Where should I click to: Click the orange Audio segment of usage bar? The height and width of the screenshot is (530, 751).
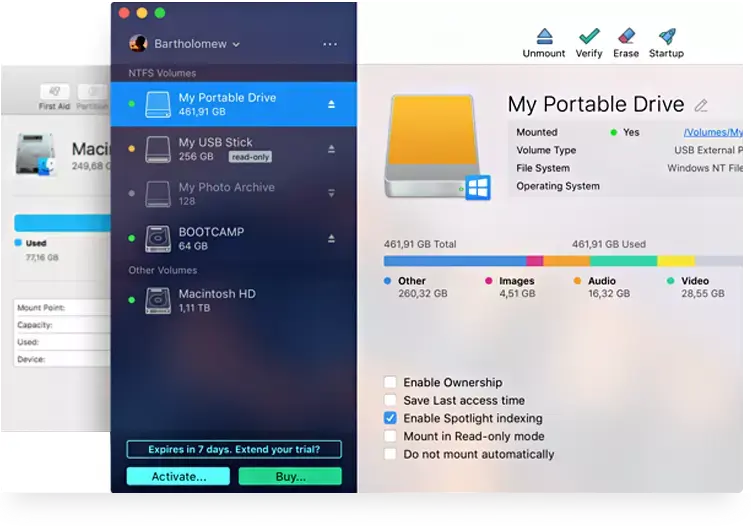coord(567,261)
